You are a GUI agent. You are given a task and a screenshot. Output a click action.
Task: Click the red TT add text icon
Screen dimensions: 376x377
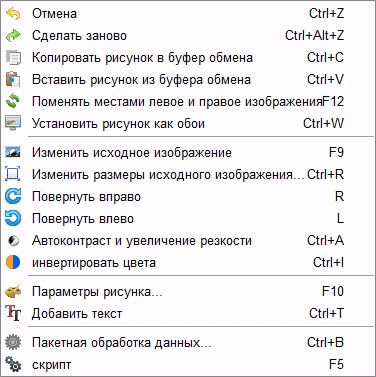(x=14, y=313)
